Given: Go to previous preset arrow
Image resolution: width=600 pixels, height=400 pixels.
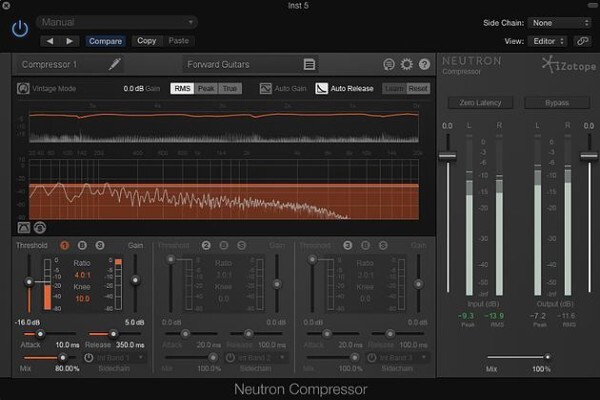Looking at the screenshot, I should [x=50, y=41].
